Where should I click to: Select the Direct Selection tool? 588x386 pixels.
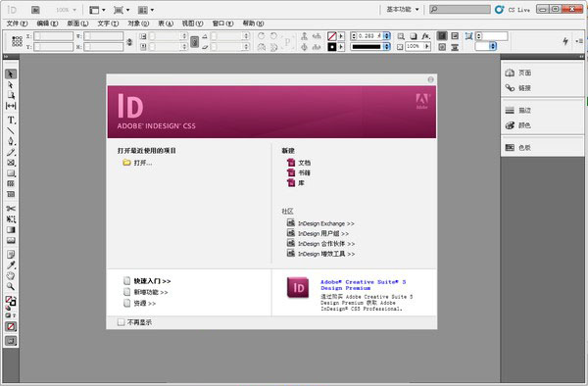point(11,85)
